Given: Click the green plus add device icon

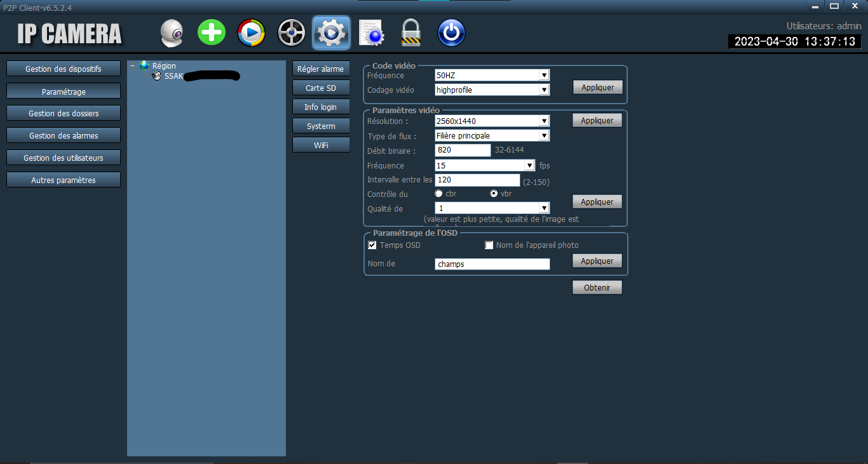Looking at the screenshot, I should (212, 32).
